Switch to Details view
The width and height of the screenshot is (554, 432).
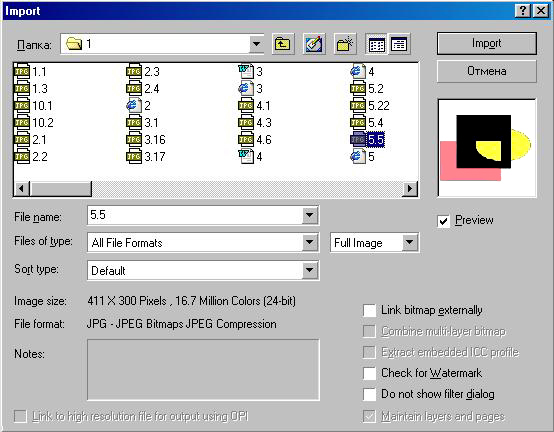(x=399, y=44)
